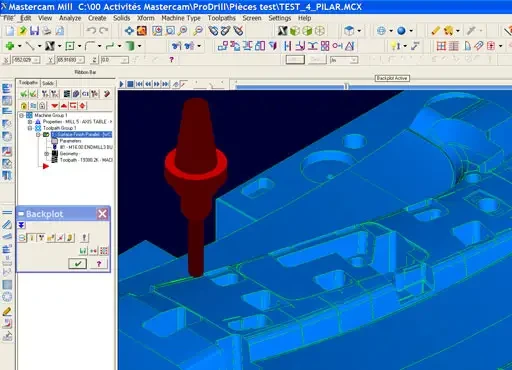Click the Print icon
The height and width of the screenshot is (370, 512).
pyautogui.click(x=47, y=31)
